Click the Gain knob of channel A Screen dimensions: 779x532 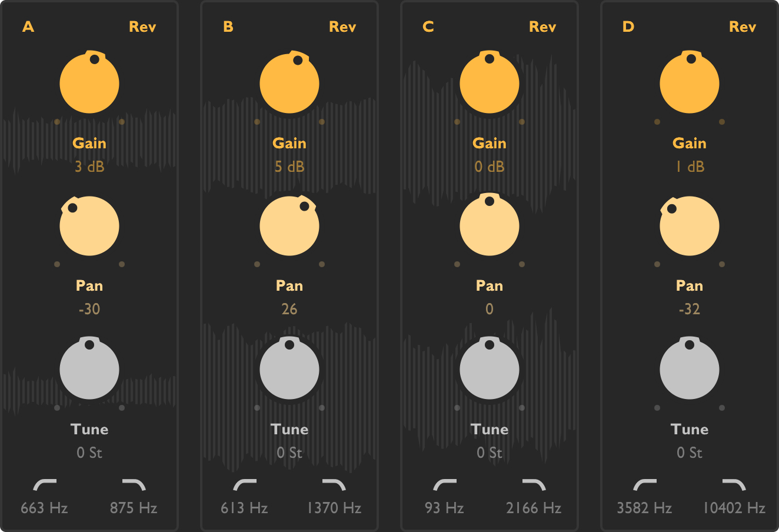[x=89, y=83]
